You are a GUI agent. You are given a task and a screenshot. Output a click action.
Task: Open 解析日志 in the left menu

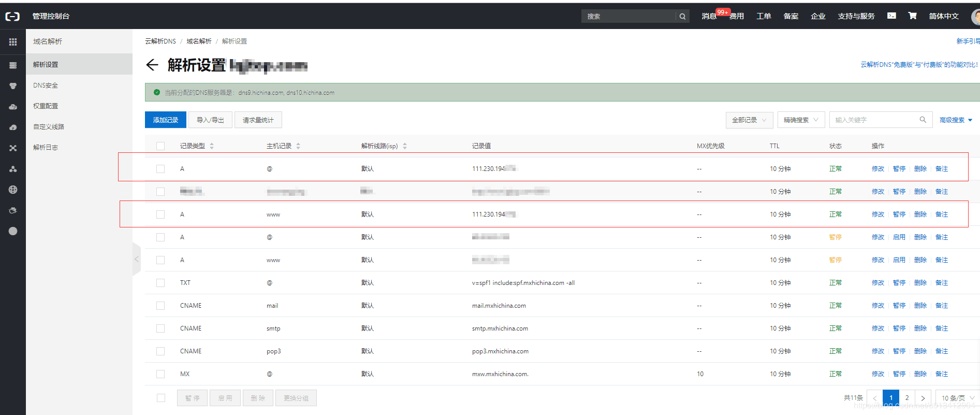(46, 148)
